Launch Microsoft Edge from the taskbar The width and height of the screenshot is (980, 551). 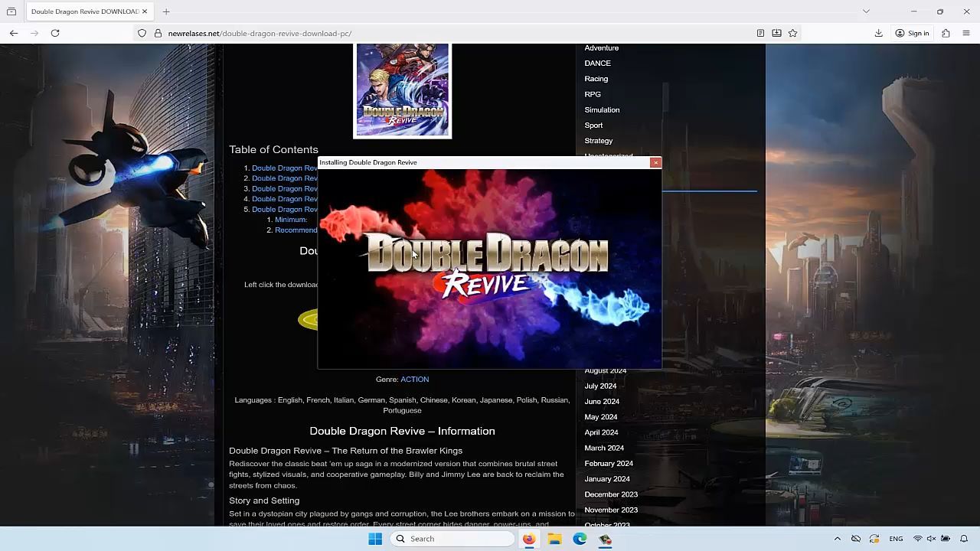580,539
